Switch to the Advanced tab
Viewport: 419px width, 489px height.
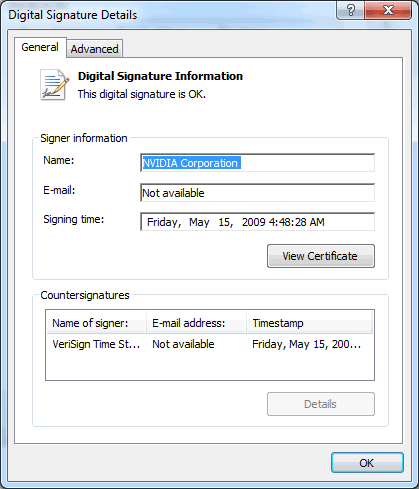pos(95,49)
